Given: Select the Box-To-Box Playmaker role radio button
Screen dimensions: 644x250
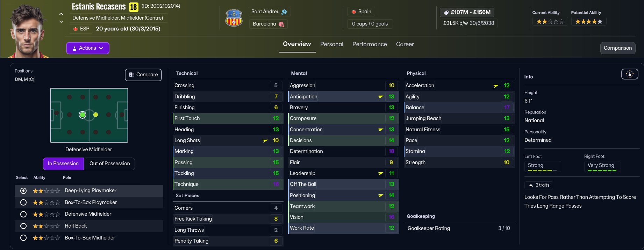Looking at the screenshot, I should (23, 202).
